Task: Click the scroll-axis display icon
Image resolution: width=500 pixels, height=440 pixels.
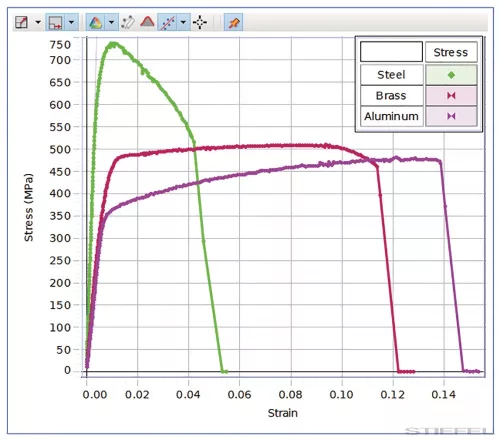Action: click(55, 22)
